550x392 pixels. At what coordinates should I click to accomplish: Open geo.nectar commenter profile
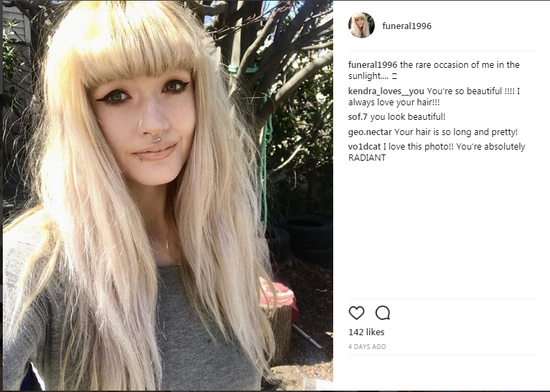coord(370,132)
